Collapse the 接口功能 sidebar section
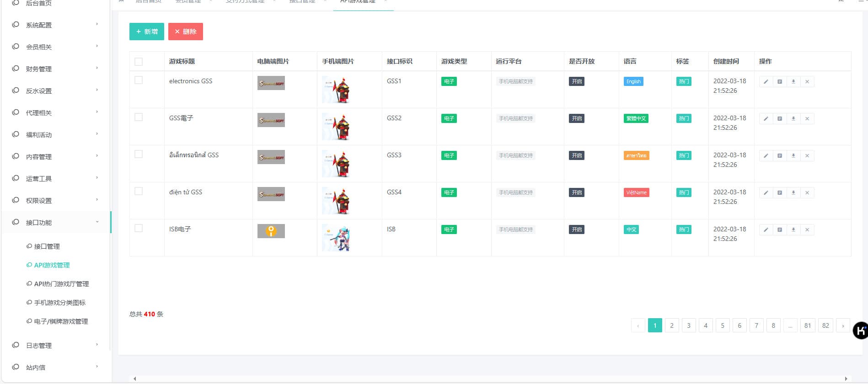 55,223
